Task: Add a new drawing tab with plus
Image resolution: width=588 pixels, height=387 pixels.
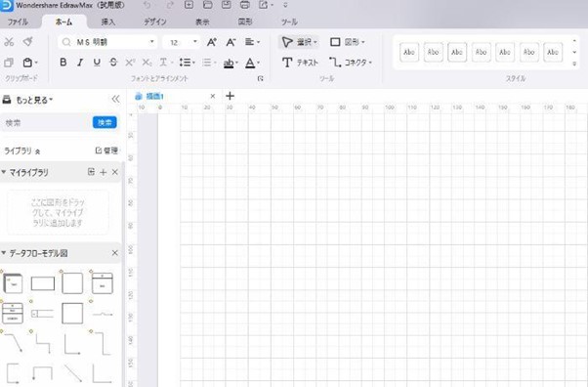Action: [x=230, y=96]
